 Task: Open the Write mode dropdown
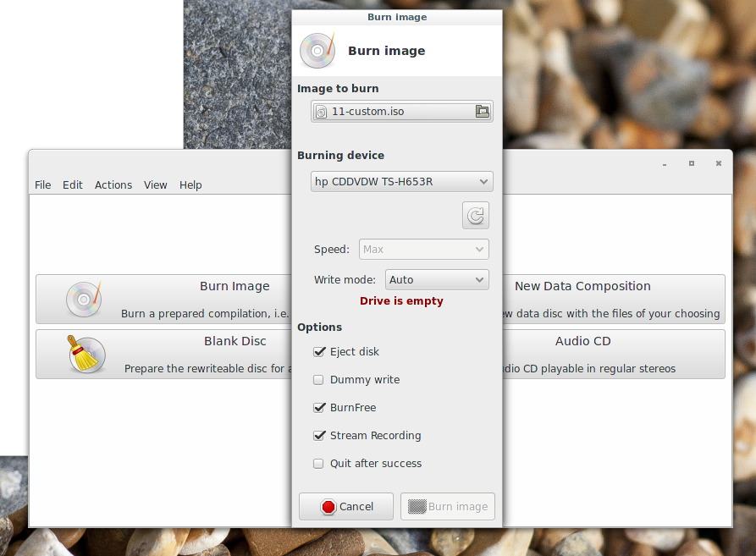pyautogui.click(x=436, y=279)
